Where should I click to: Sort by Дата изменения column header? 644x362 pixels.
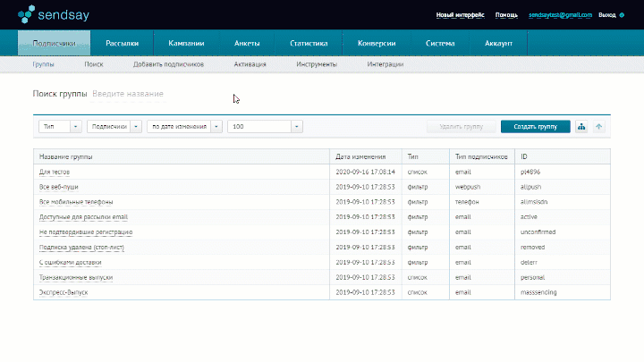[x=360, y=156]
